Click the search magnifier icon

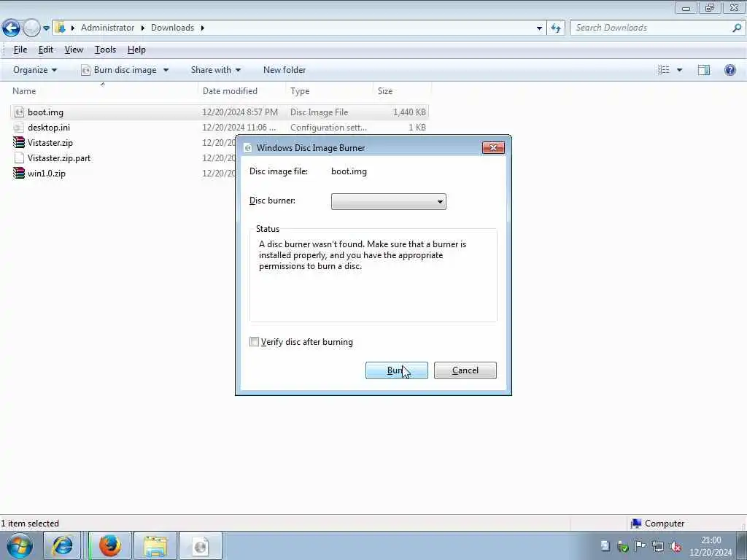737,28
